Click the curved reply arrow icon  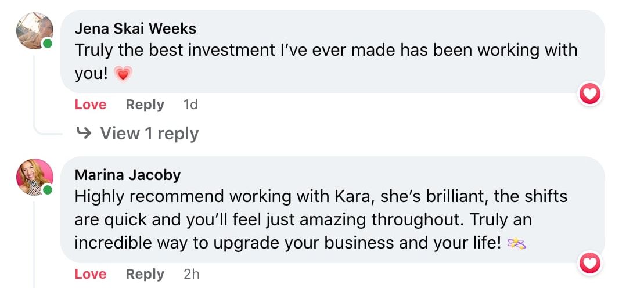pos(84,134)
